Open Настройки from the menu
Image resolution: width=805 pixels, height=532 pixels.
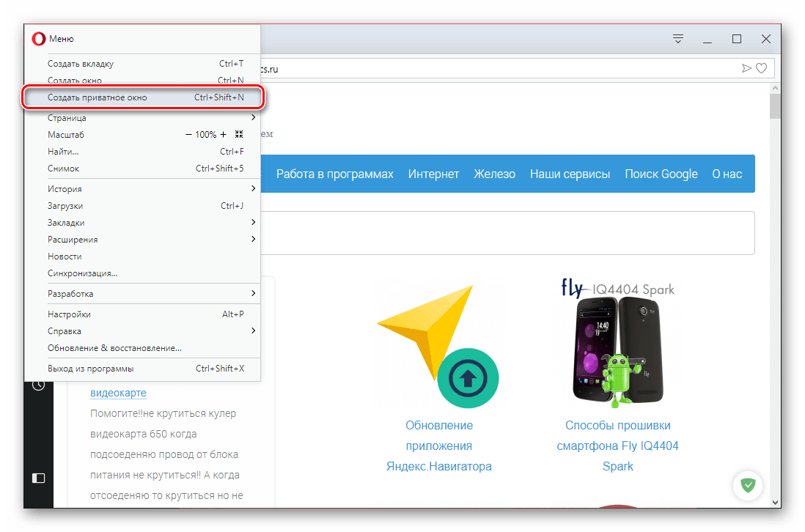[70, 314]
